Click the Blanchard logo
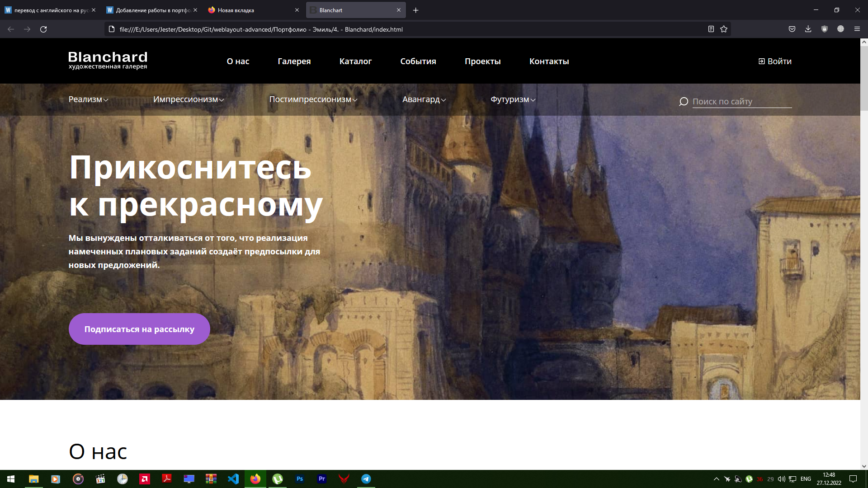The height and width of the screenshot is (488, 868). 108,60
